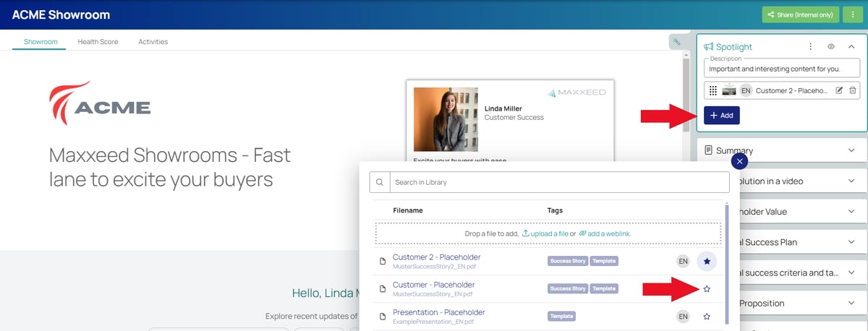Click the Summary document icon
868x331 pixels.
[708, 150]
